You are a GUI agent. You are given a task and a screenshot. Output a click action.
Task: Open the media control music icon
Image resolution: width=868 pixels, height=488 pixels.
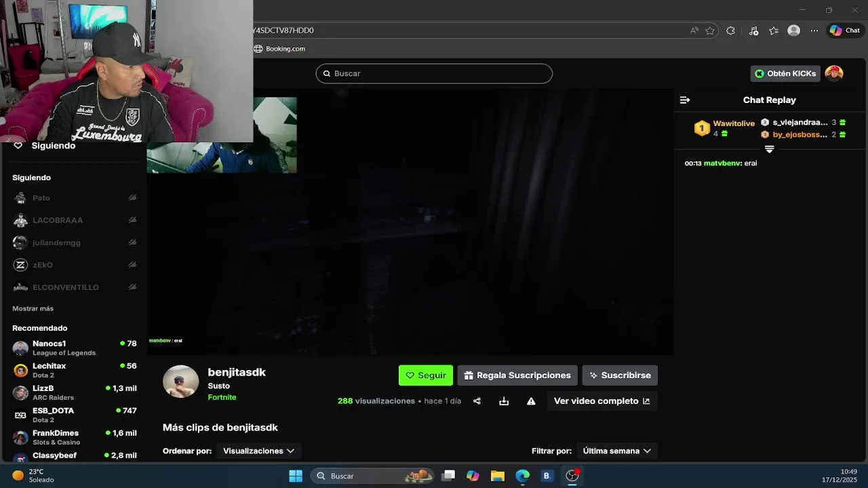tap(753, 30)
